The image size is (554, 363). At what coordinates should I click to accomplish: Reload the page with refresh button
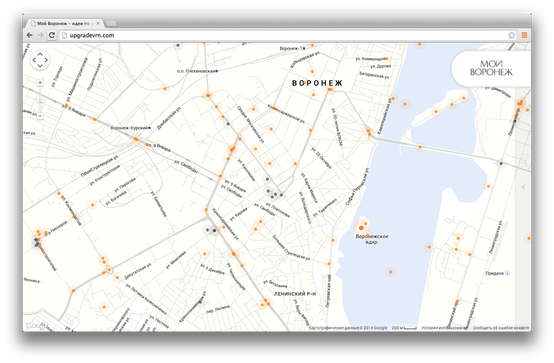coord(52,35)
